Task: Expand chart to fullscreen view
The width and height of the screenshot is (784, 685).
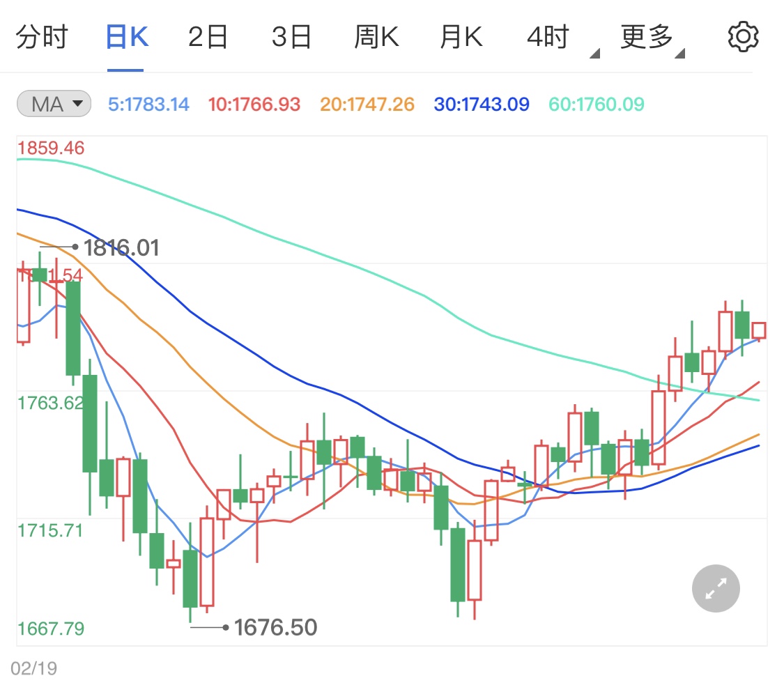Action: pyautogui.click(x=716, y=589)
